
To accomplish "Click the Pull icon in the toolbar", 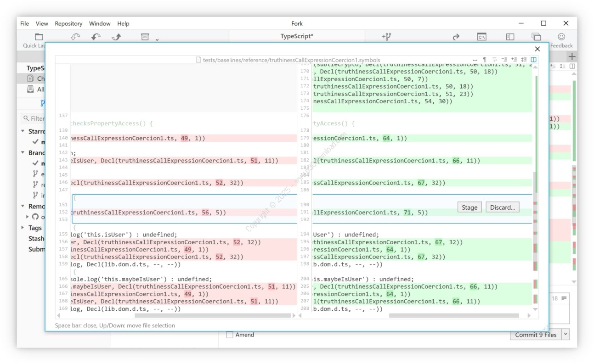I will pyautogui.click(x=96, y=37).
